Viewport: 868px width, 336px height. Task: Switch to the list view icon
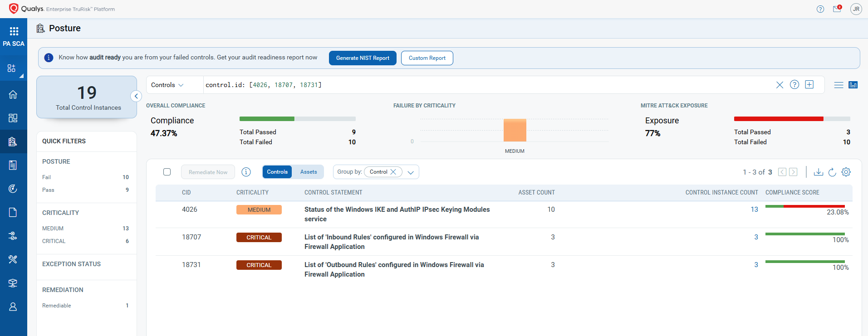pyautogui.click(x=839, y=85)
